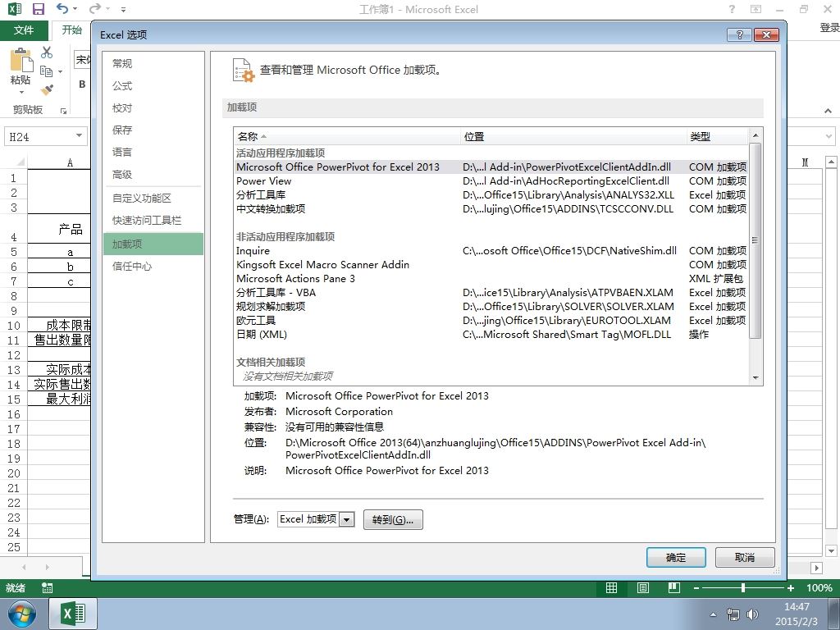This screenshot has height=630, width=840.
Task: Open the Windows Start button
Action: click(x=22, y=614)
